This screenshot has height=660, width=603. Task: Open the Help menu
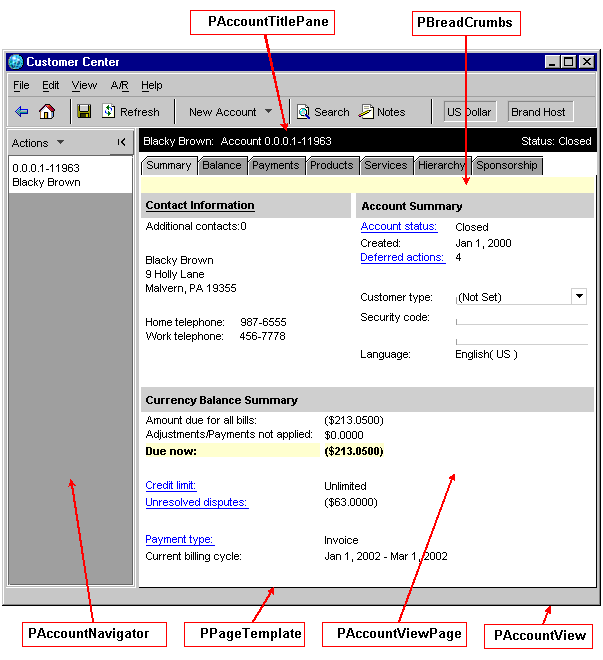coord(151,85)
